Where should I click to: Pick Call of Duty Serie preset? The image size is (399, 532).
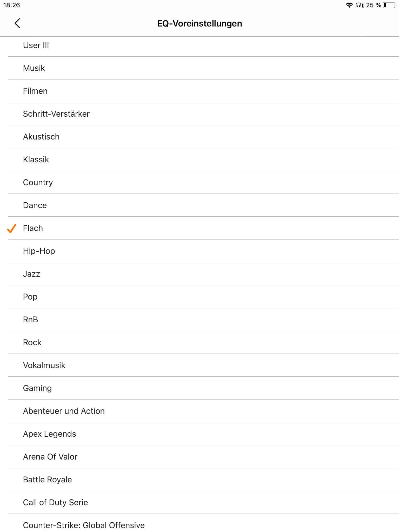point(55,502)
